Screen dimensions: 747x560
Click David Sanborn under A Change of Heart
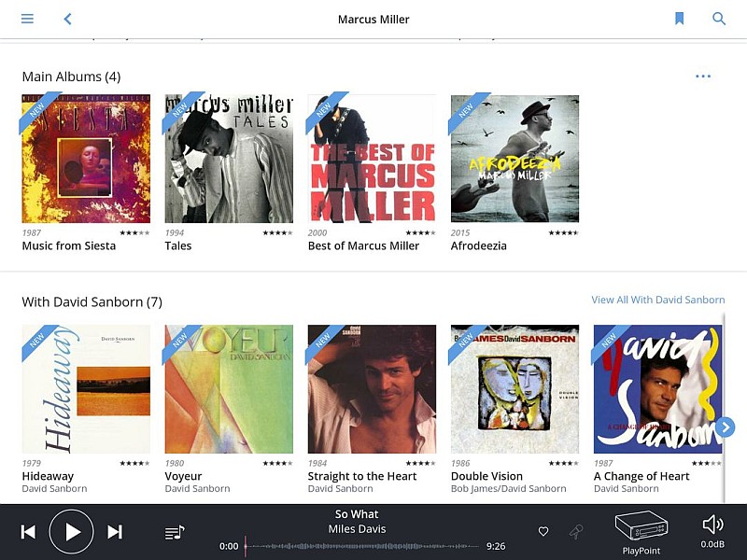(626, 488)
